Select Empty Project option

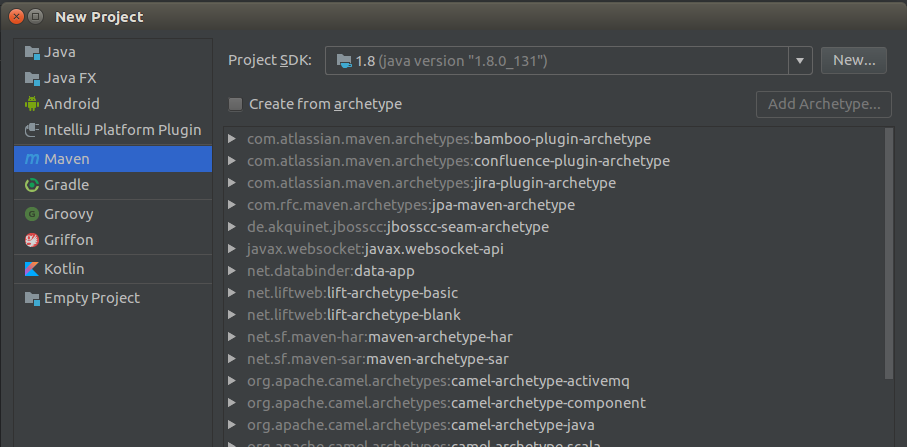coord(113,298)
